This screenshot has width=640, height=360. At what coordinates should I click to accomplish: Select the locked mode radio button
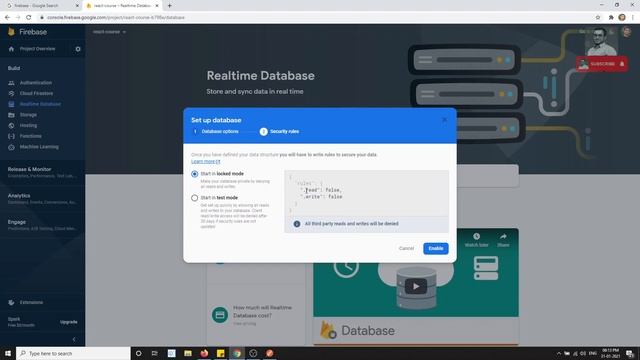(x=195, y=174)
